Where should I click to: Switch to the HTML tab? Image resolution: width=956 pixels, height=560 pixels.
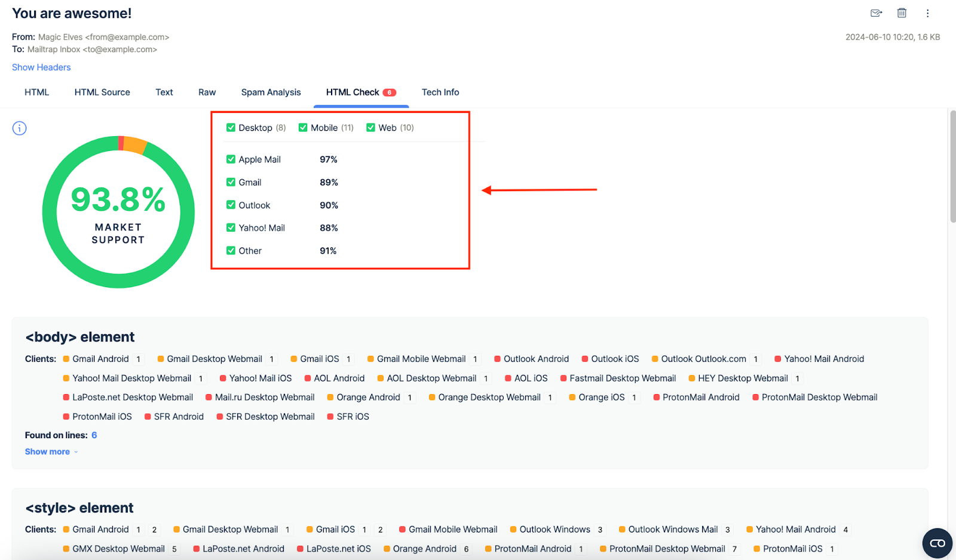pyautogui.click(x=37, y=92)
